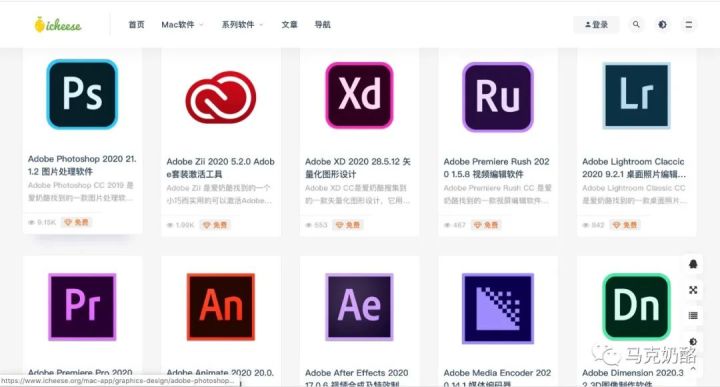Screen dimensions: 720x387
Task: Open the Premiere Rush Ru icon
Action: tap(498, 97)
